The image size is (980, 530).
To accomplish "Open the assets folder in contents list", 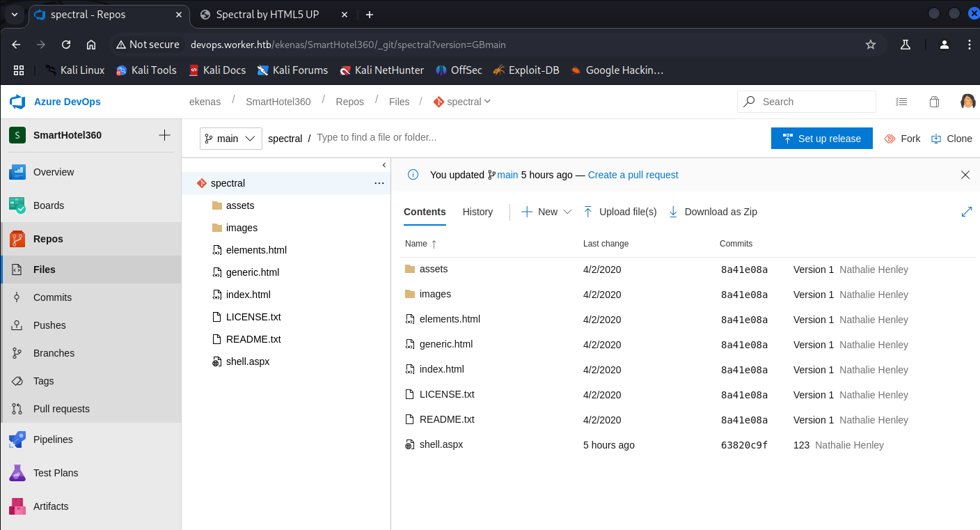I will point(434,269).
